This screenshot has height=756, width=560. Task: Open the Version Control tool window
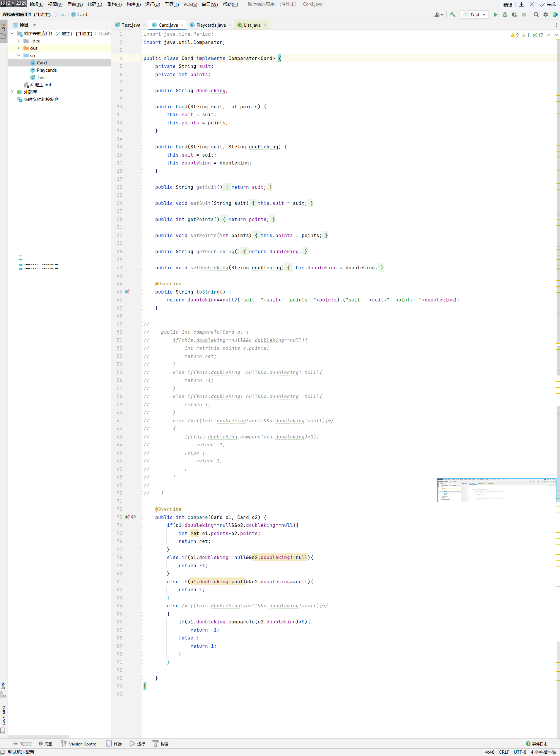79,744
